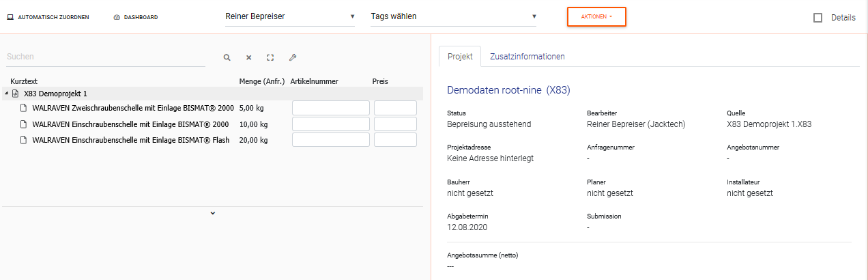Collapse the X83 Demoprojekt 1 tree node
868x280 pixels.
point(6,94)
